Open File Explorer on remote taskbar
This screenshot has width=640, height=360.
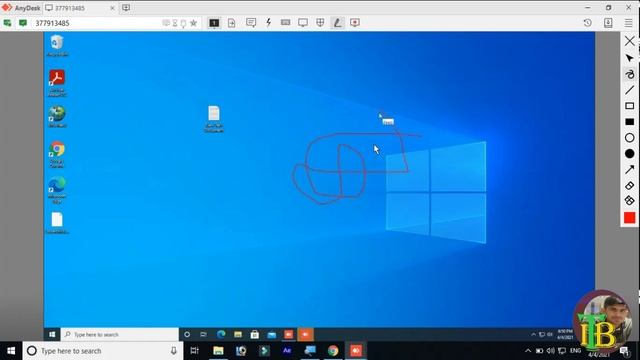[x=238, y=334]
